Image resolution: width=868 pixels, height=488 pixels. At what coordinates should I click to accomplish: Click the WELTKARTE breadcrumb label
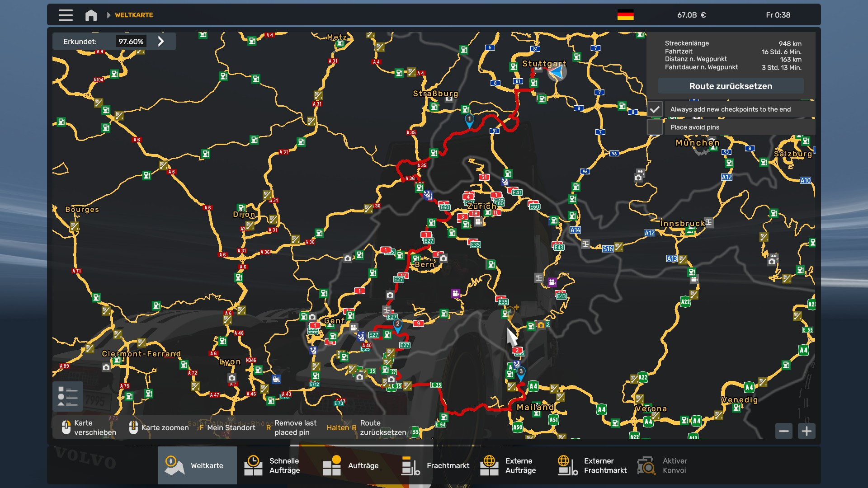134,15
